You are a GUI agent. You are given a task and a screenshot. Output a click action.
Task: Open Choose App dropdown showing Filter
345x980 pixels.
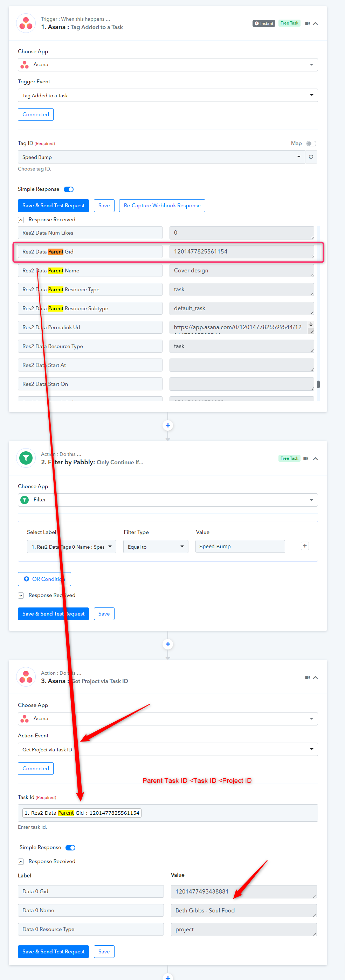pyautogui.click(x=168, y=500)
